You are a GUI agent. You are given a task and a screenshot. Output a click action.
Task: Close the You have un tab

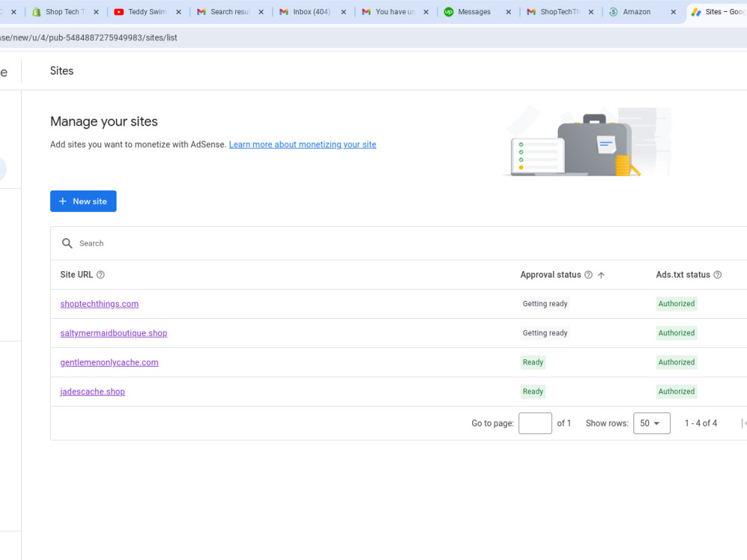tap(426, 12)
